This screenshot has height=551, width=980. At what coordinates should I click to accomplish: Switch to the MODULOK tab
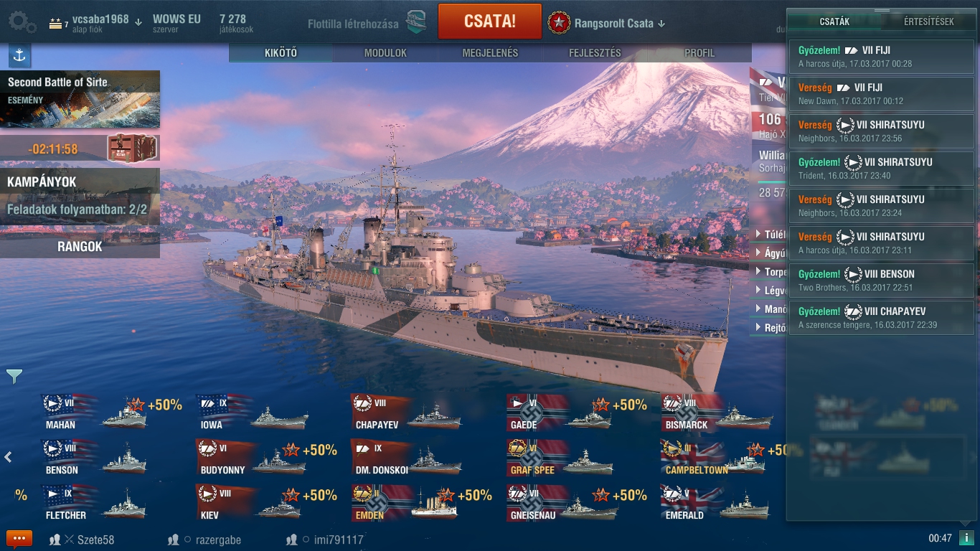tap(385, 53)
